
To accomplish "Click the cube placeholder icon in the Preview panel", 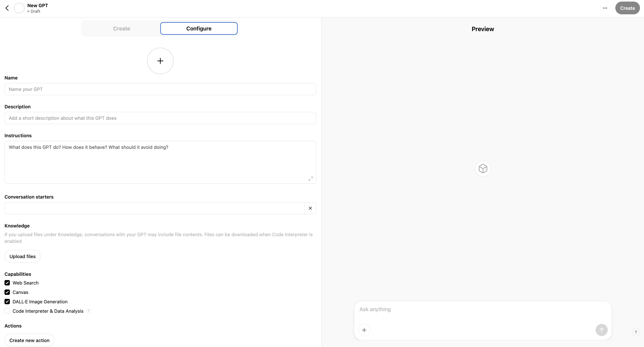I will (483, 168).
